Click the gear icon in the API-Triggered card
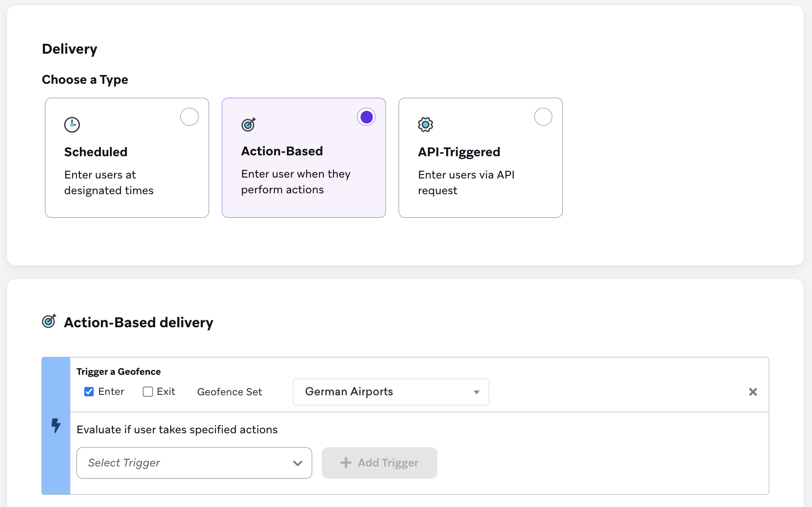 (x=425, y=125)
